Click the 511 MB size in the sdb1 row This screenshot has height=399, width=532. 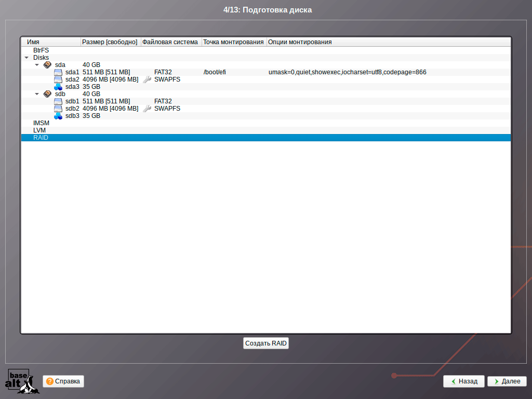pyautogui.click(x=106, y=101)
